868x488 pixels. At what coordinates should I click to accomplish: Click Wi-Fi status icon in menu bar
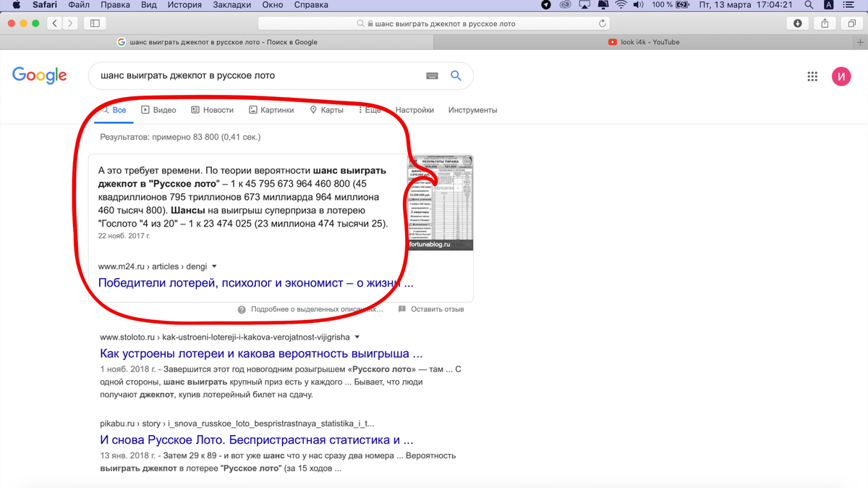pos(621,5)
